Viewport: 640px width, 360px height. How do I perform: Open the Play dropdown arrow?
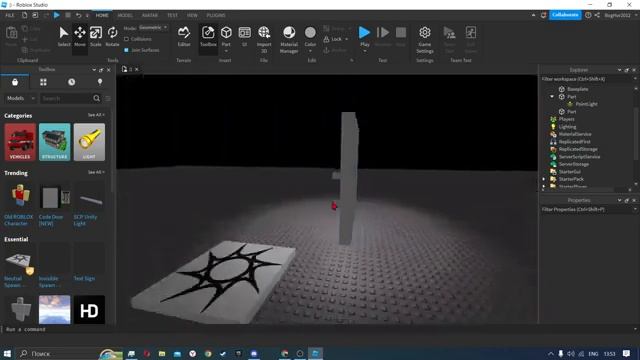(x=364, y=51)
